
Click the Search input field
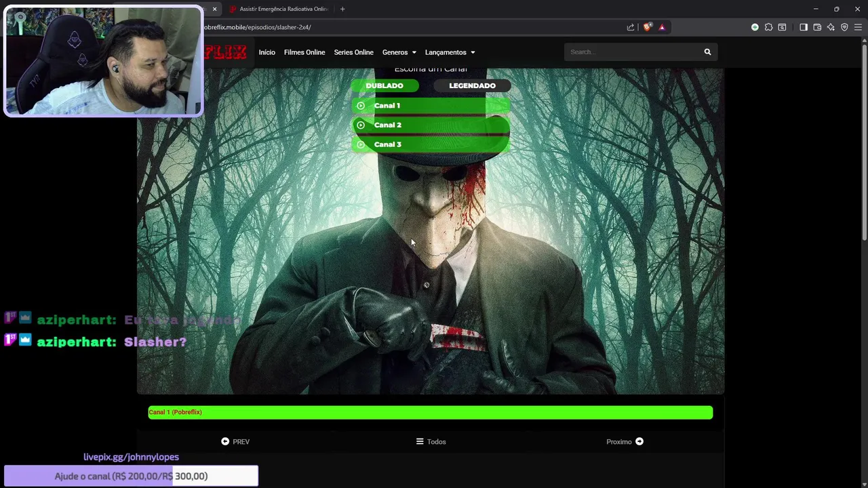coord(633,52)
